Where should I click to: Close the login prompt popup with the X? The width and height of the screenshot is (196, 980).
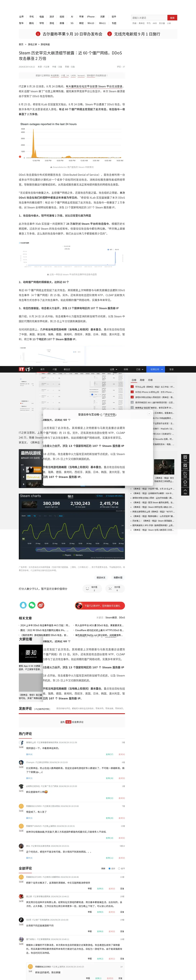[x=149, y=414]
